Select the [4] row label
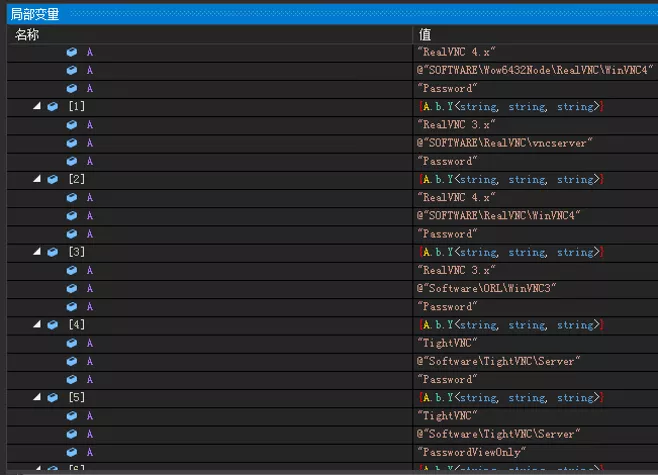This screenshot has height=476, width=658. [78, 325]
